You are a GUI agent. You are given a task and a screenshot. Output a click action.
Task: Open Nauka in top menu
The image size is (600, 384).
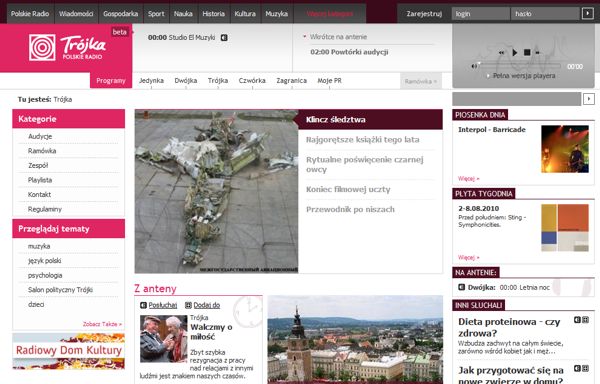pos(183,14)
